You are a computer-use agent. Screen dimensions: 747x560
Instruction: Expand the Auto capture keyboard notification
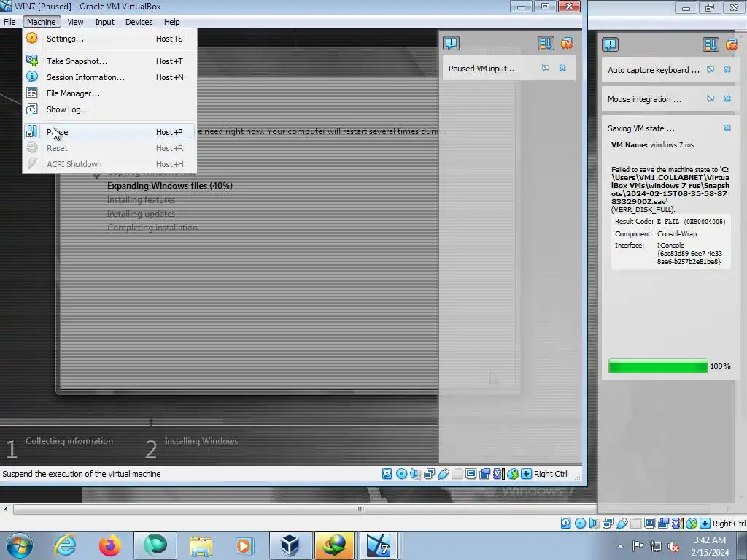point(654,70)
